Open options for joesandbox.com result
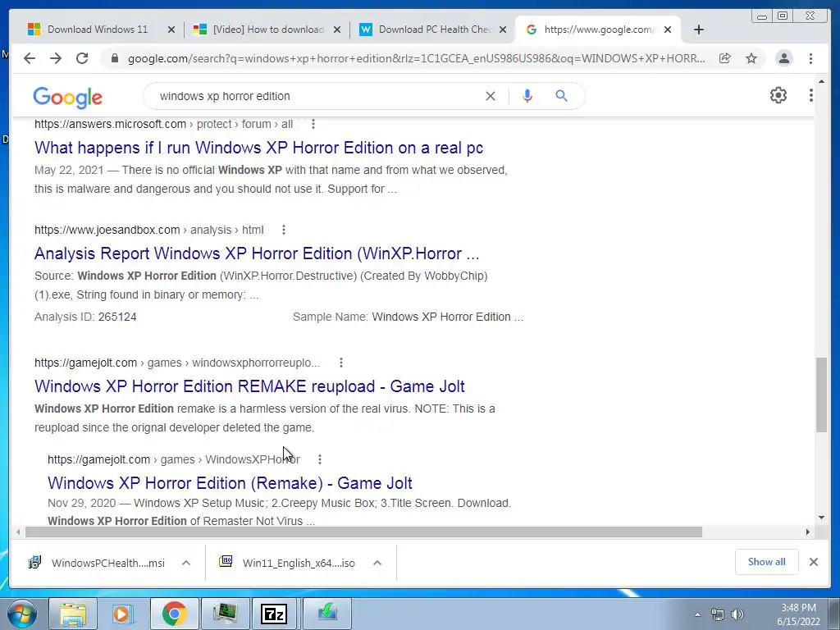840x630 pixels. tap(283, 230)
